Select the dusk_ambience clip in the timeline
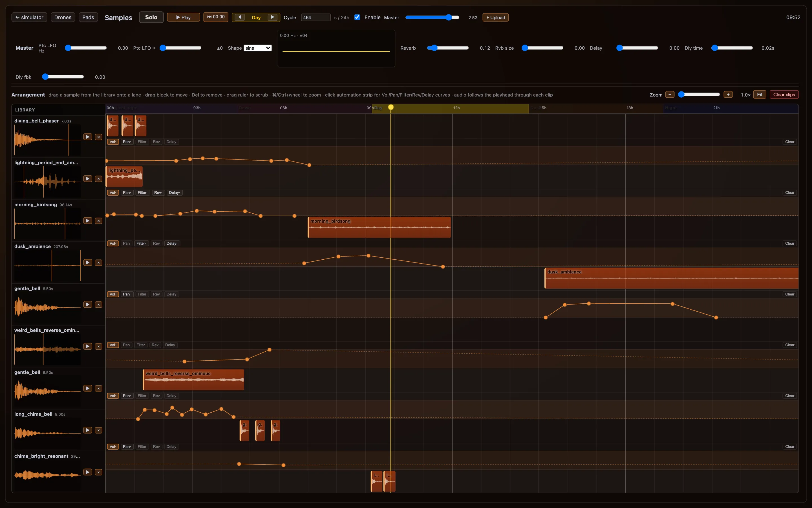Viewport: 812px width, 508px height. [x=671, y=278]
